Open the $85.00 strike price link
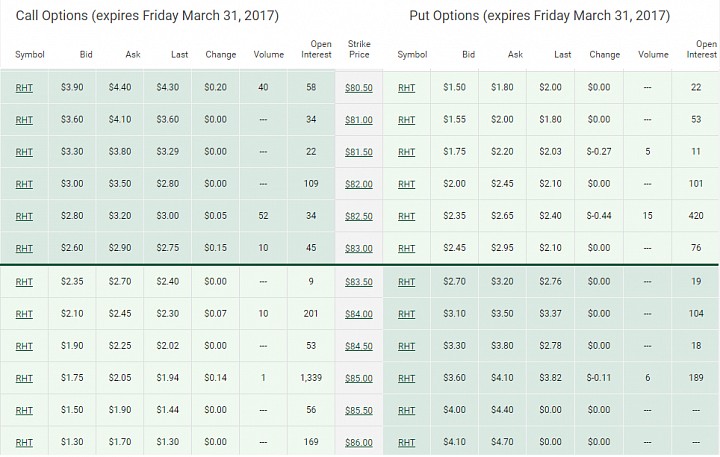 click(359, 378)
